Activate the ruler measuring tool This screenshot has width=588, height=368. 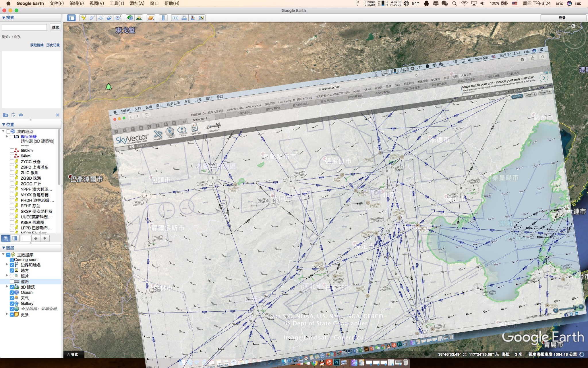pyautogui.click(x=163, y=18)
